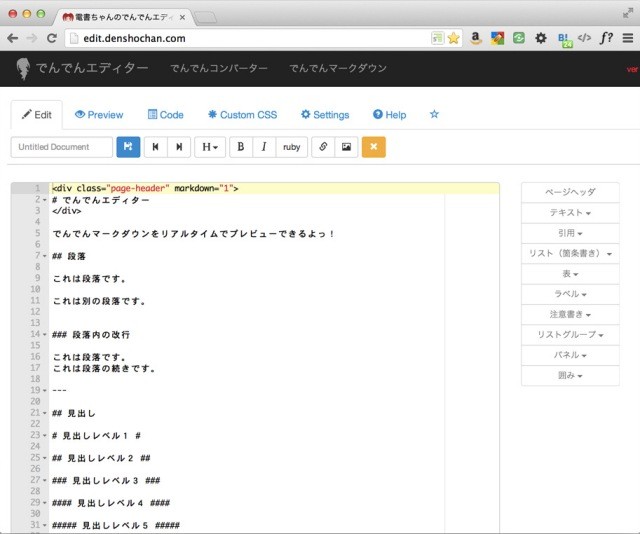Open the Help tab

coord(389,115)
